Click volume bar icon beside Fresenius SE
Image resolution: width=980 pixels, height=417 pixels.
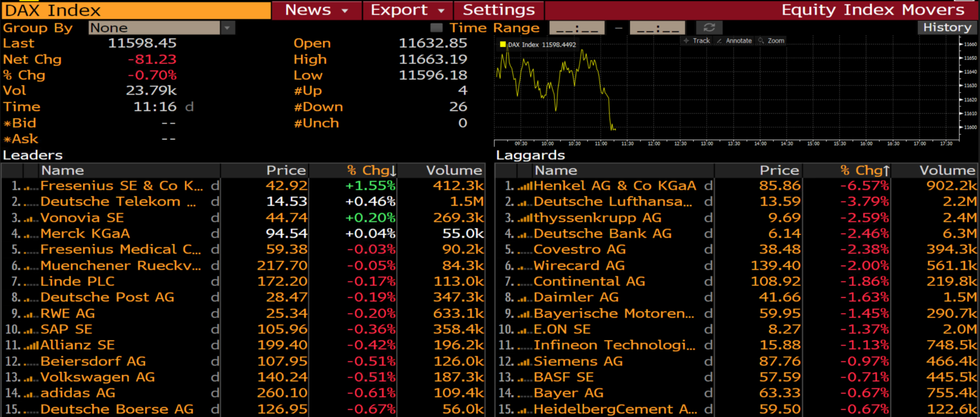click(31, 187)
